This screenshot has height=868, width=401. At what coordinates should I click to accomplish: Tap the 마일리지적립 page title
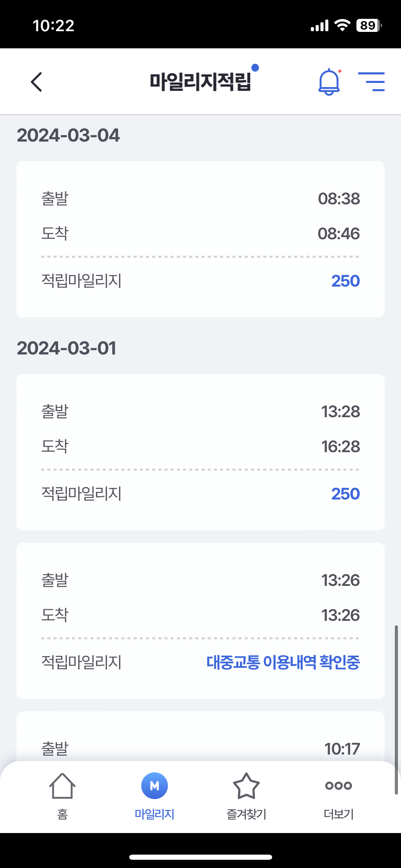(x=200, y=82)
